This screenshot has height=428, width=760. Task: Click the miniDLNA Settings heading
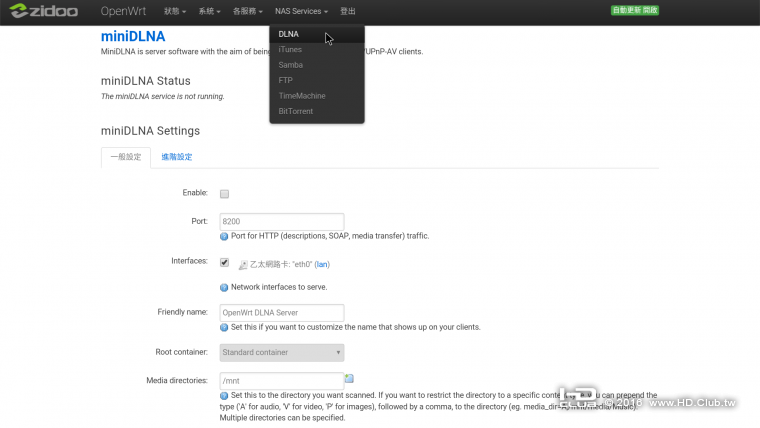coord(150,131)
